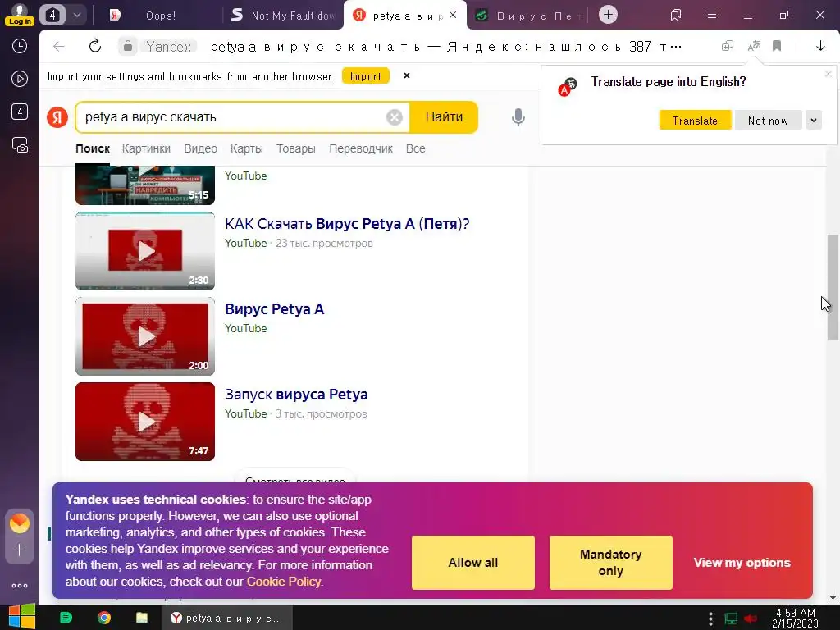Open sidebar three-dots more options
840x630 pixels.
tap(20, 586)
